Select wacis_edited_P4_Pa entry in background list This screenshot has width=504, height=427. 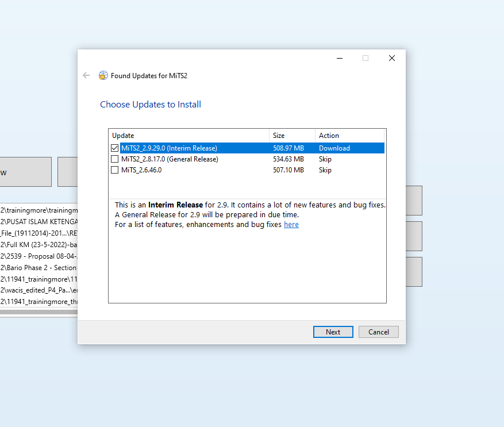(39, 290)
